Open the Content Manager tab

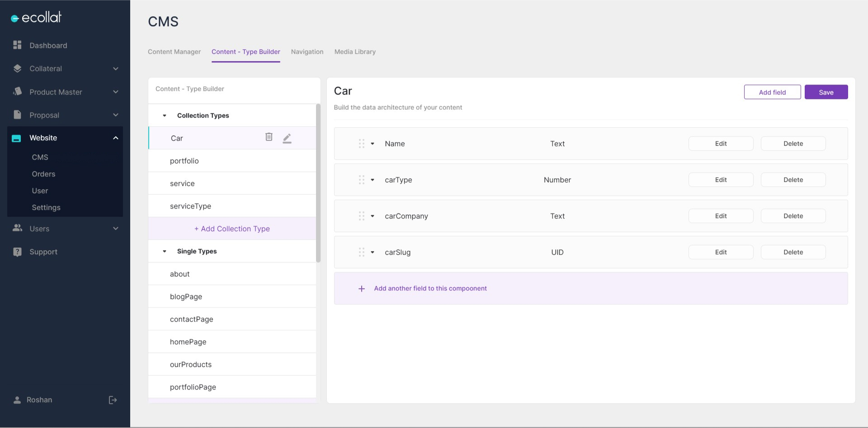[174, 52]
